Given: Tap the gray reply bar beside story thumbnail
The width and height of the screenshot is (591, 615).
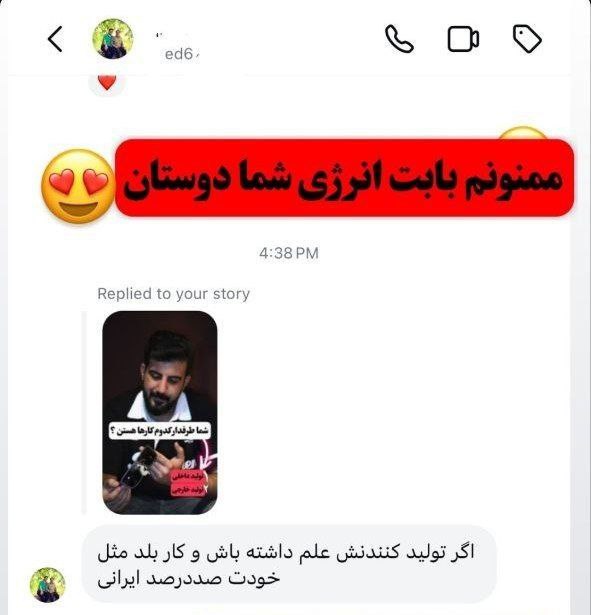Looking at the screenshot, I should (x=84, y=412).
